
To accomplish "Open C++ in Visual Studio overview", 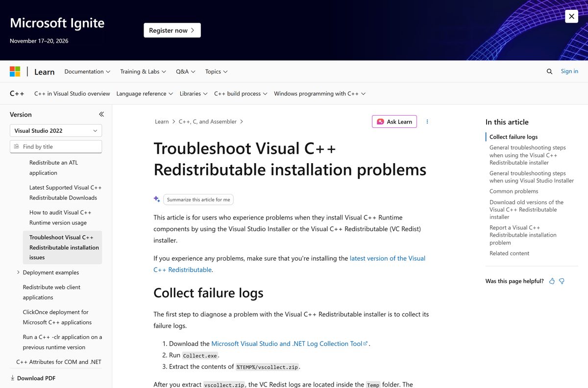I will point(72,94).
